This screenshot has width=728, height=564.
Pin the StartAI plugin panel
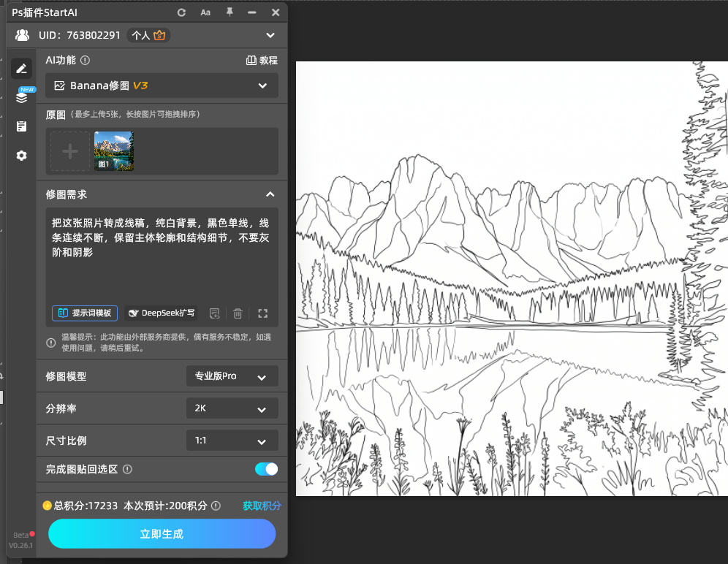[230, 12]
